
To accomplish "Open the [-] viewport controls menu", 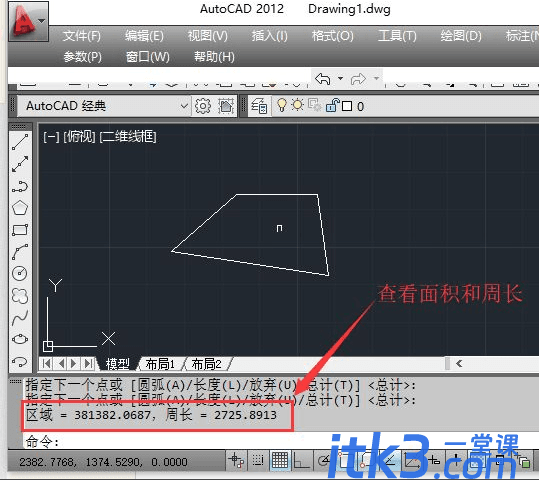I will (x=51, y=137).
